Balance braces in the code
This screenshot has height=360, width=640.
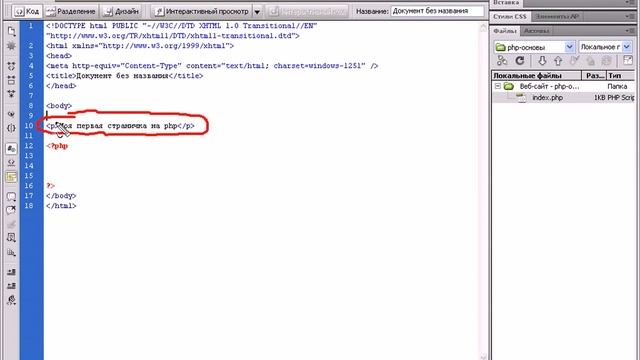(11, 128)
